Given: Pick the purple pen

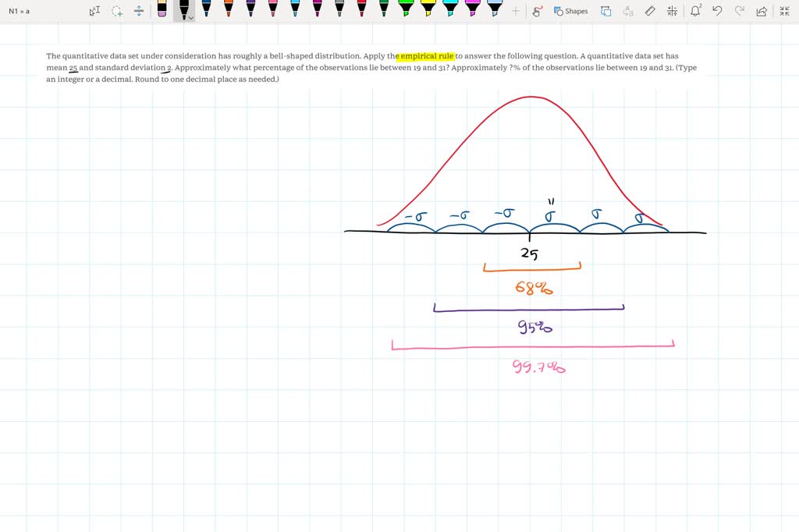Looking at the screenshot, I should tap(250, 9).
